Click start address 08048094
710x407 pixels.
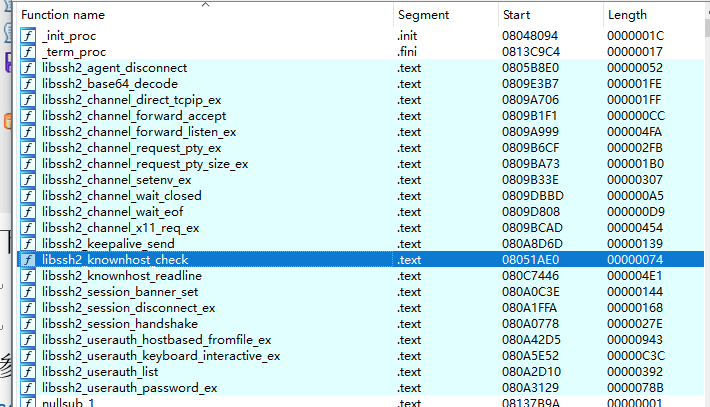tap(530, 36)
